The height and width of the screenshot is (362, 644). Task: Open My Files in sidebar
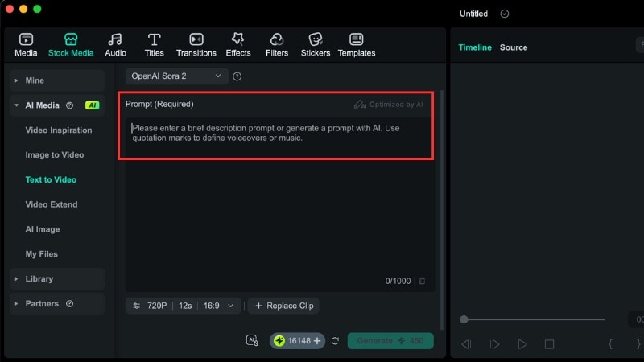[41, 254]
